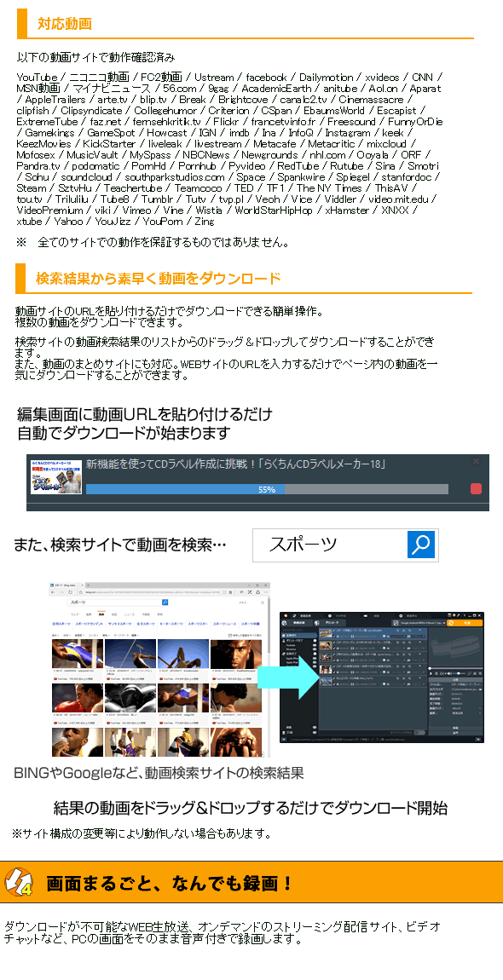Click the Ustream site name

(214, 78)
